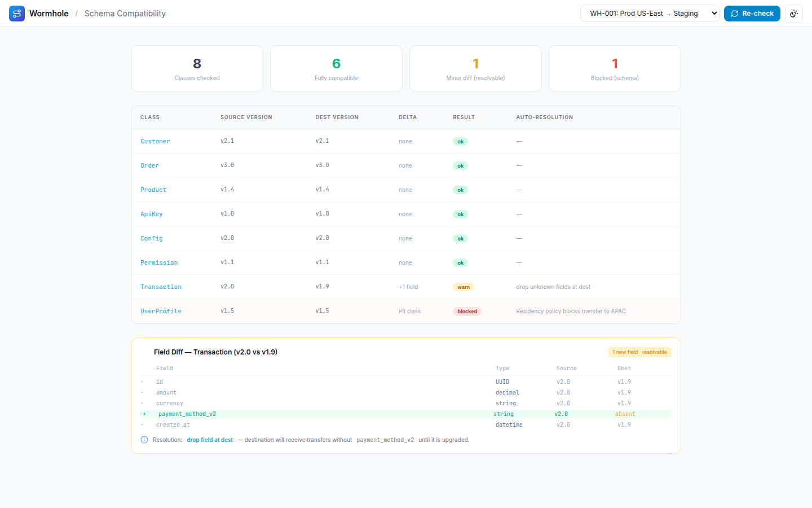Image resolution: width=812 pixels, height=508 pixels.
Task: Click the warn badge in Transaction row
Action: (x=464, y=287)
